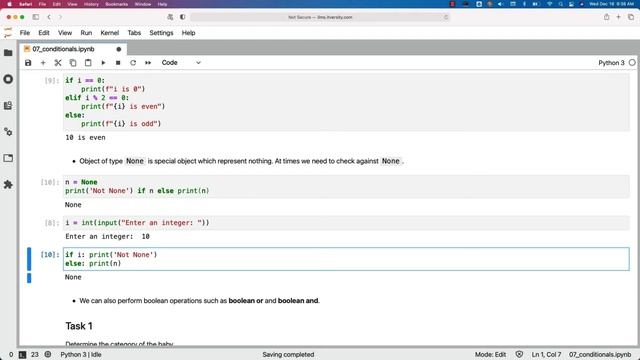The width and height of the screenshot is (640, 360).
Task: Open the File Browser sidebar folder icon
Action: click(8, 53)
